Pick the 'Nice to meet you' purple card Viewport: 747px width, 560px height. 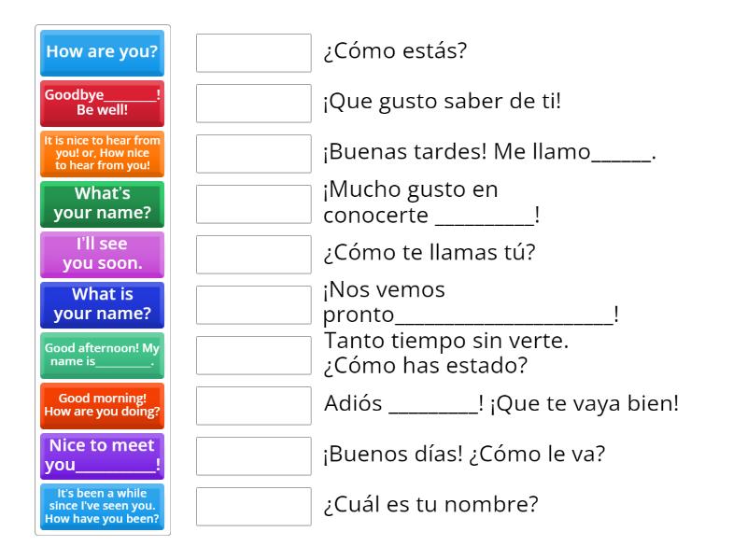point(103,455)
